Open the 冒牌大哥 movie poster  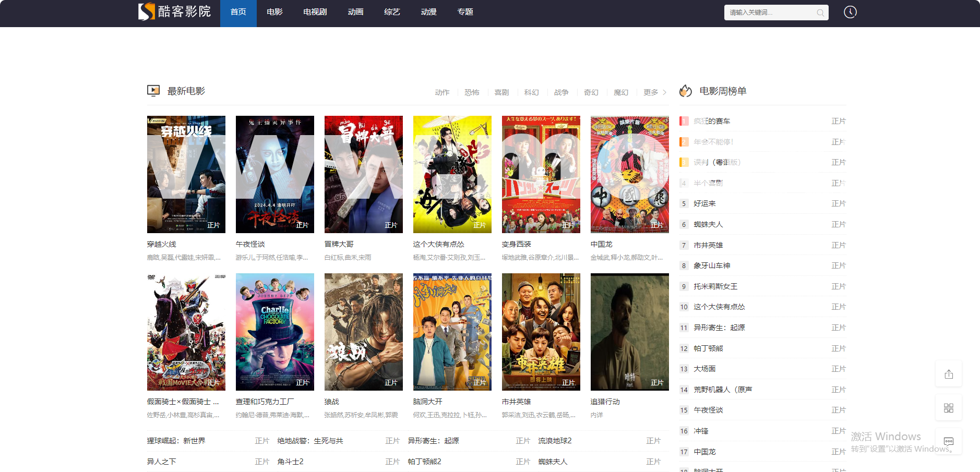364,174
